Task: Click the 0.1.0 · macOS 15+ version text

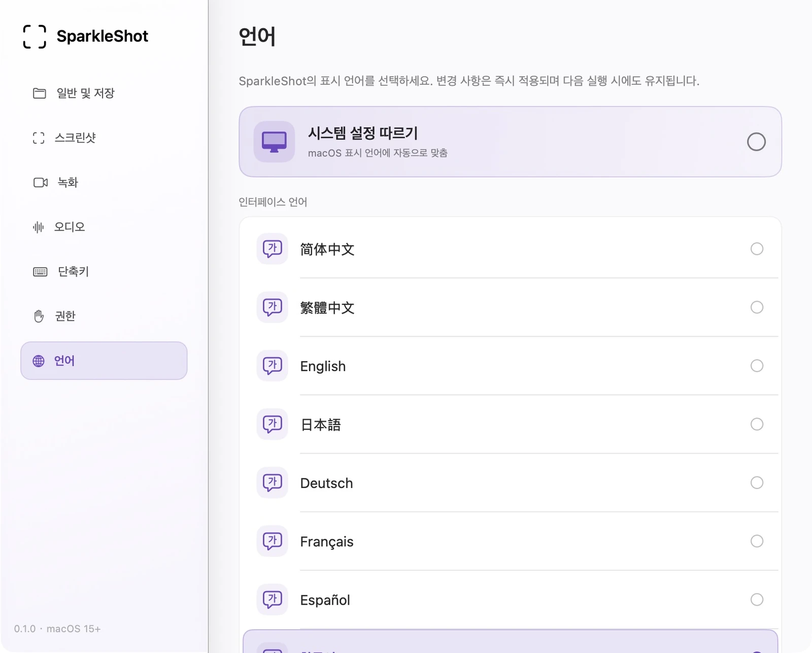Action: [57, 629]
